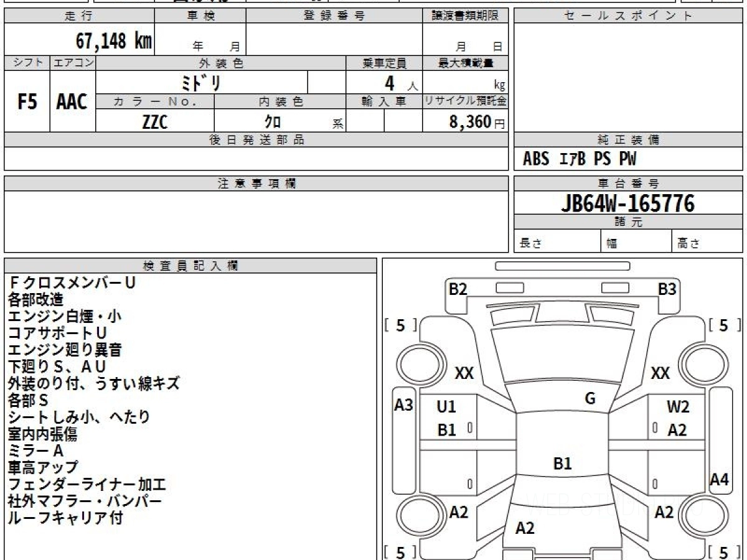
Task: Click the mileage value 67,148 km
Action: point(114,41)
